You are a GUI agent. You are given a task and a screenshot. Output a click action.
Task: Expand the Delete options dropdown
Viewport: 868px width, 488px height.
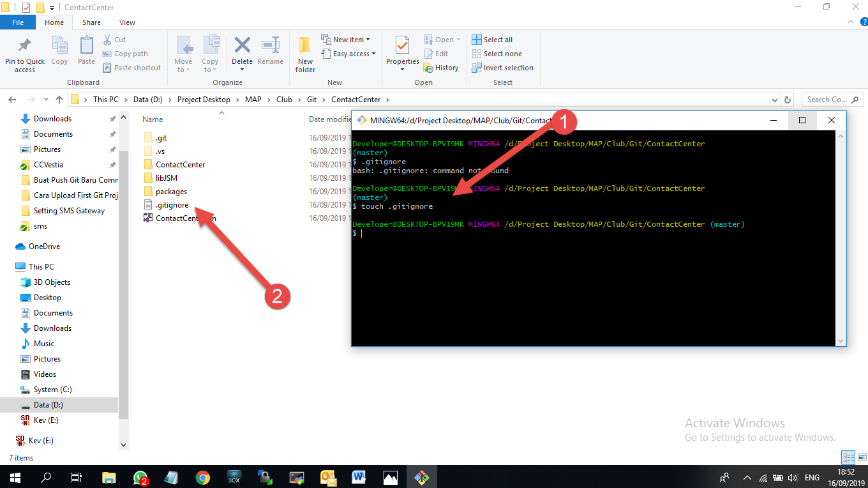(243, 69)
